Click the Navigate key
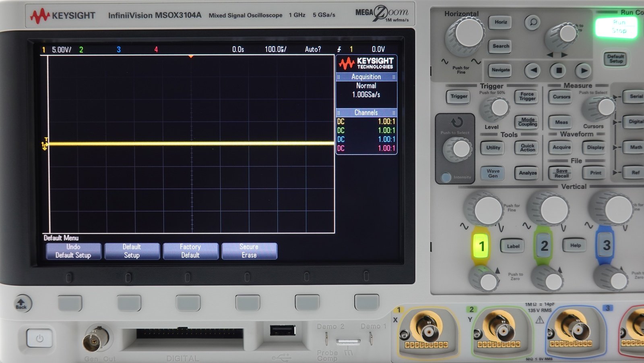Screen dimensions: 644x363 tap(500, 70)
